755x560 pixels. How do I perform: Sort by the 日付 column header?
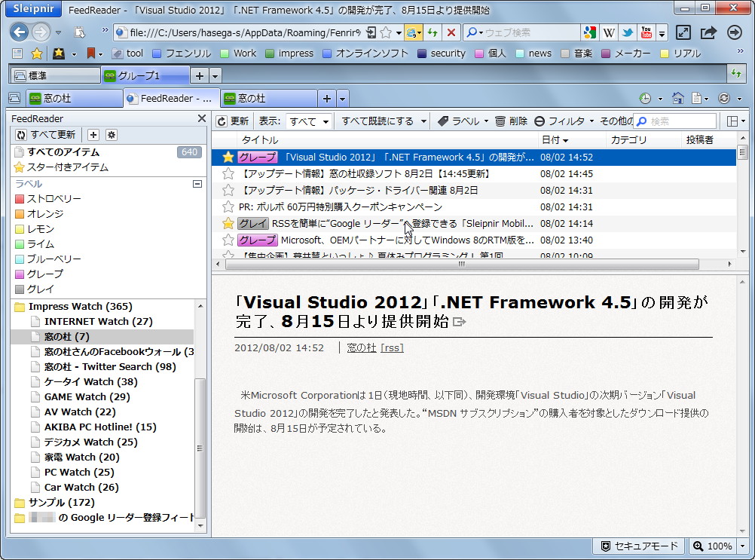click(572, 140)
